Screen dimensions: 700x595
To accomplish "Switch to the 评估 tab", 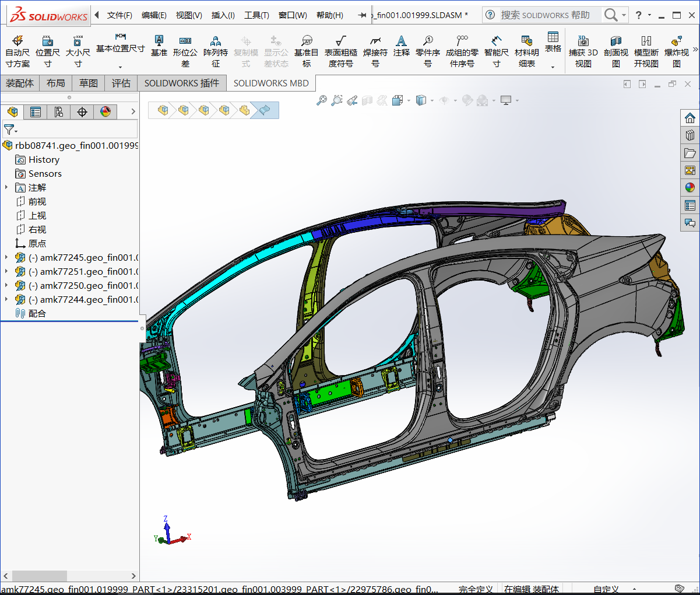I will click(121, 83).
